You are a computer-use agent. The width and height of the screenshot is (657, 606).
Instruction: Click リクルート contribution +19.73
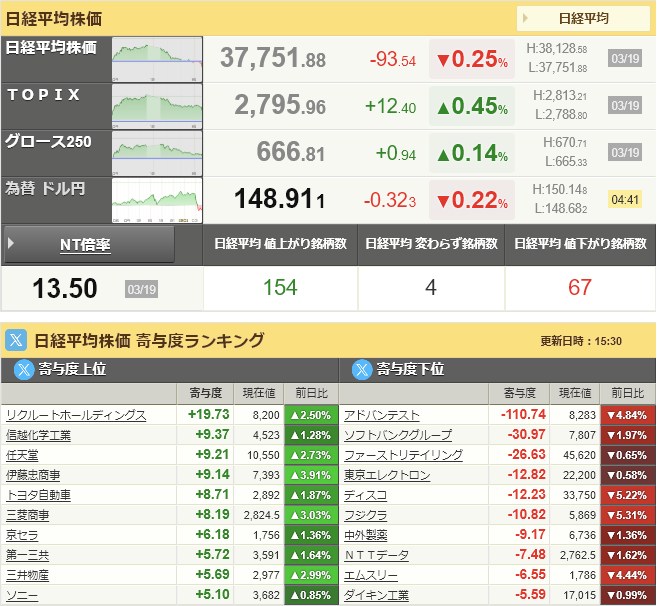point(209,414)
